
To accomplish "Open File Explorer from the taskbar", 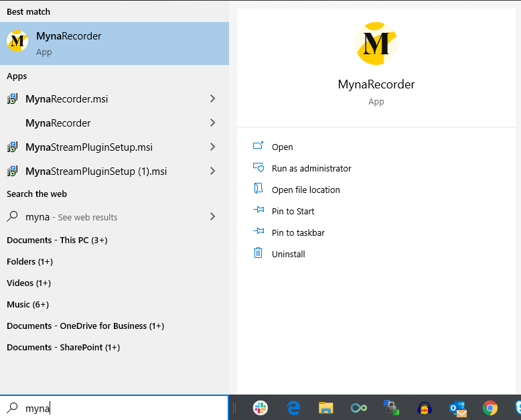I will tap(326, 408).
